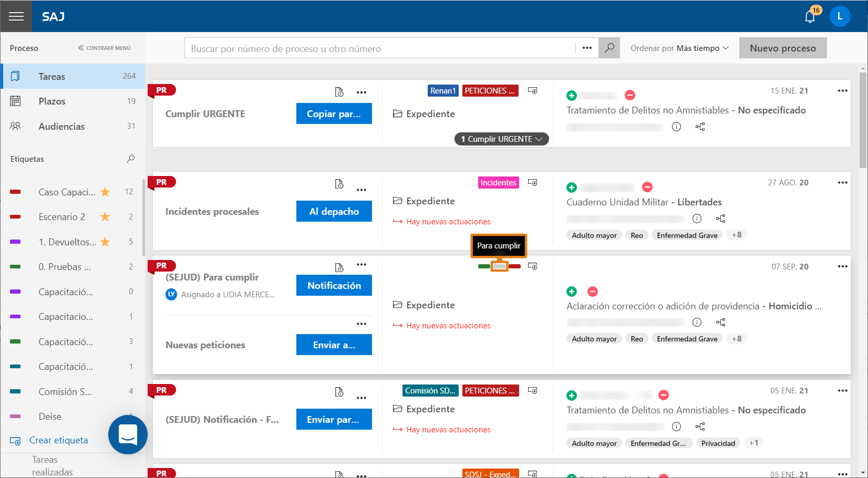This screenshot has width=868, height=478.
Task: Open ellipsis menu for 27 AGO. 20 process
Action: click(x=842, y=183)
